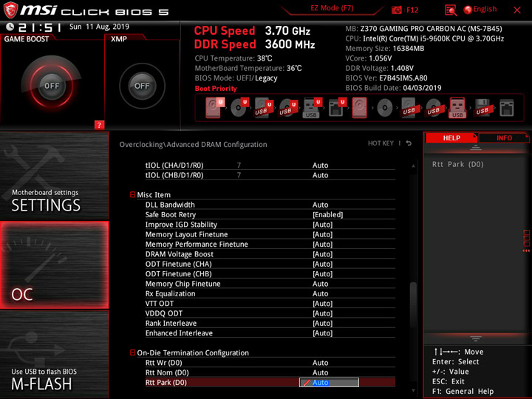Screen dimensions: 532x399
Task: Click the red question mark help icon
Action: click(x=99, y=125)
